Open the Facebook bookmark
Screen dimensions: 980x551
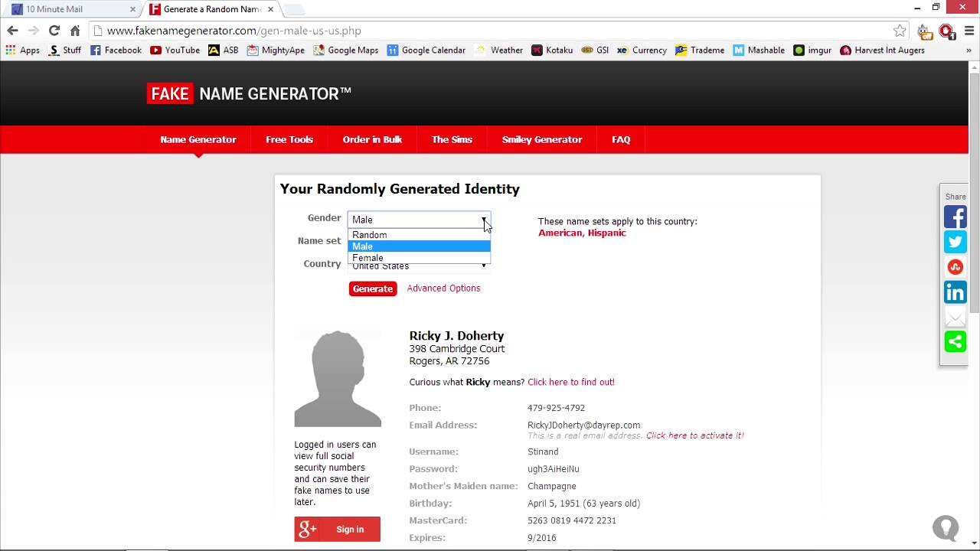(x=116, y=50)
